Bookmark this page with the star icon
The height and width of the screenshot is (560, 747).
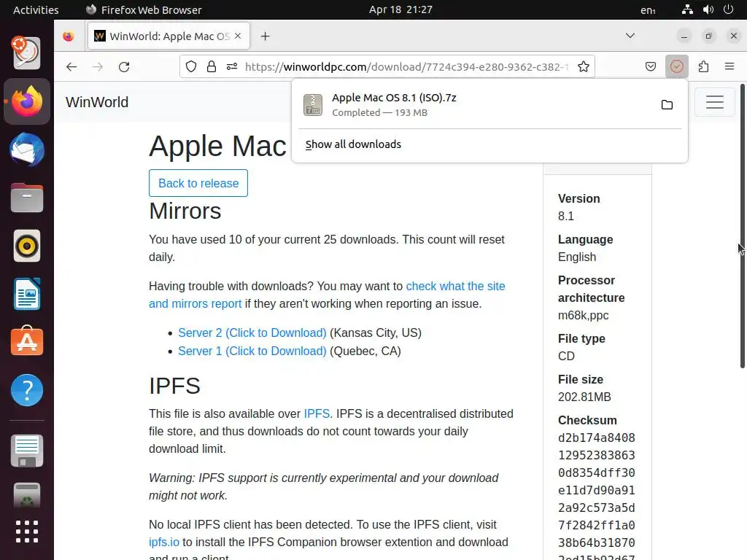[584, 66]
